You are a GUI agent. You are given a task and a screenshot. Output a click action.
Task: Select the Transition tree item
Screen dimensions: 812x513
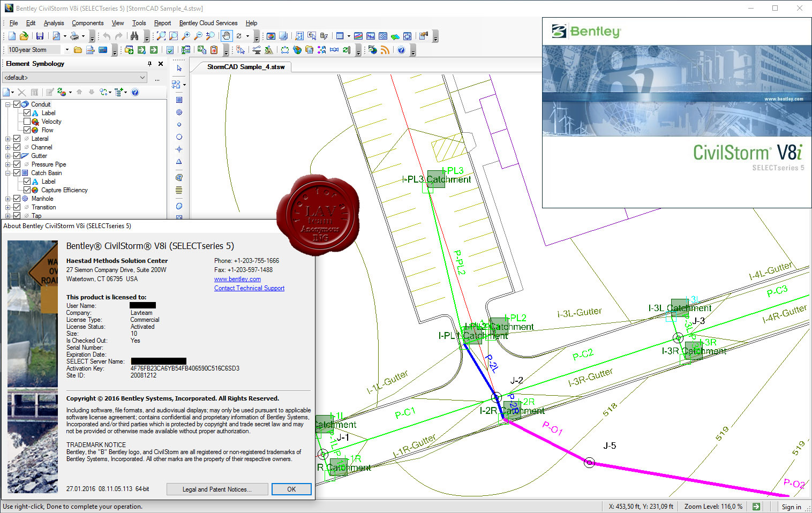(x=43, y=207)
